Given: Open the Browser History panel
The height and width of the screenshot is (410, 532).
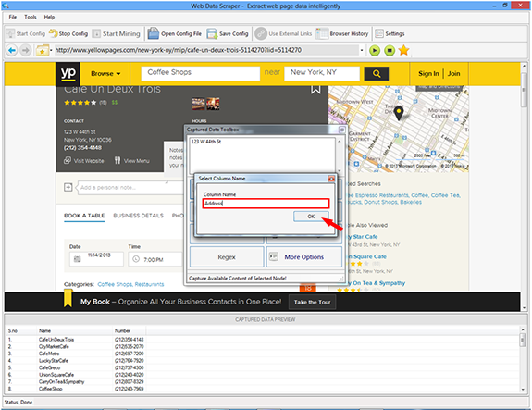Looking at the screenshot, I should (x=342, y=33).
